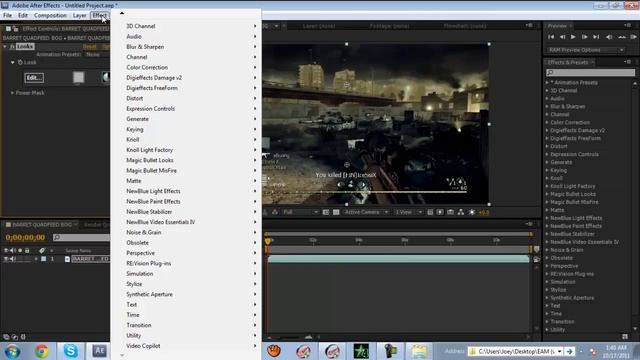The height and width of the screenshot is (360, 640).
Task: Open the Animation Presets dropdown
Action: point(97,54)
